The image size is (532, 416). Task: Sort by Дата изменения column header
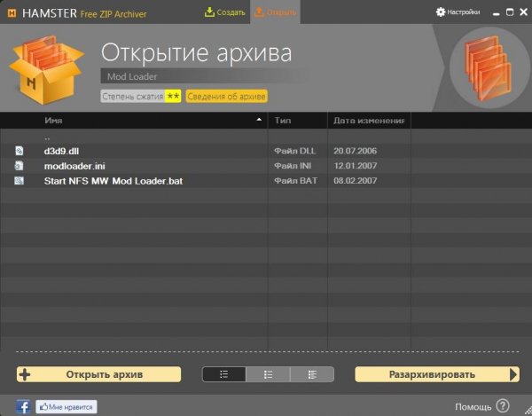coord(369,121)
